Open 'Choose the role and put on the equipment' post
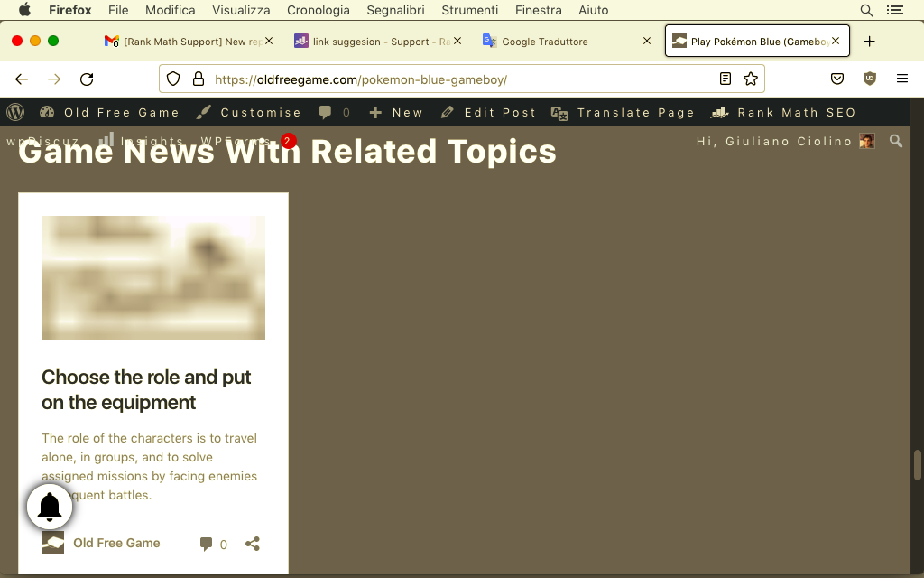924x578 pixels. pyautogui.click(x=146, y=389)
